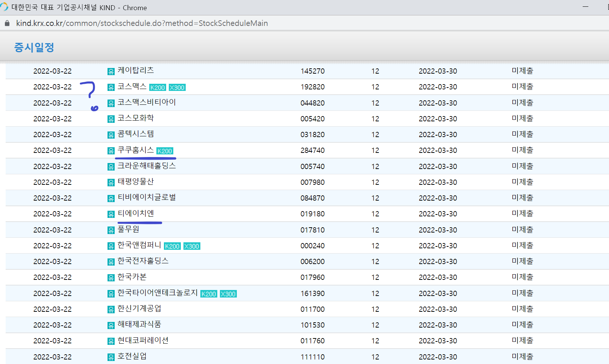Click the Chrome address bar URL

point(142,23)
